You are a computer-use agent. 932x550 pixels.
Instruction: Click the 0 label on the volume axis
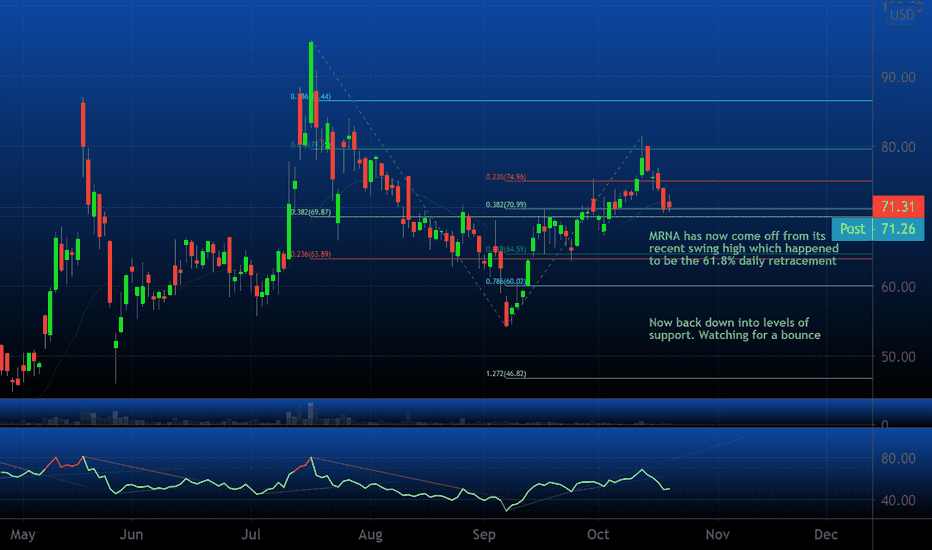click(x=885, y=424)
